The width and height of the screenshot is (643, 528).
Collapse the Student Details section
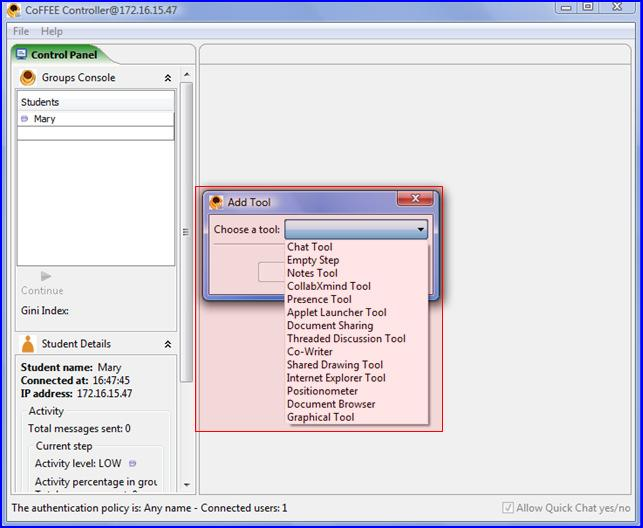pyautogui.click(x=168, y=344)
